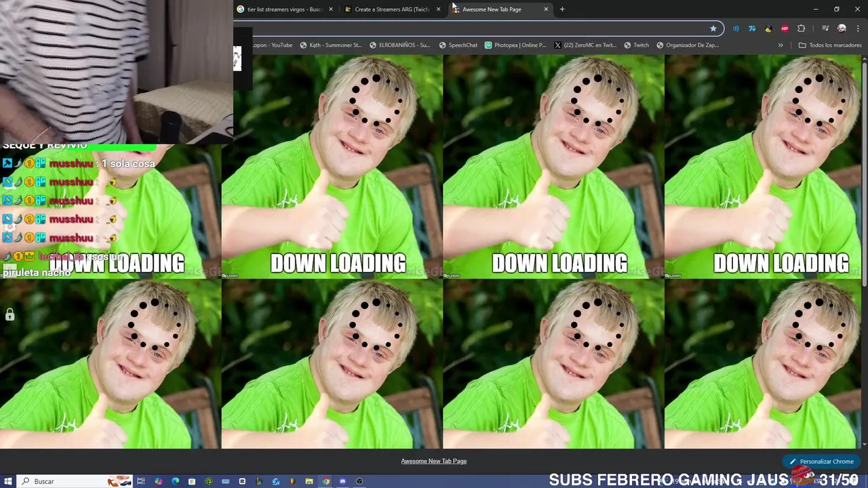This screenshot has height=488, width=868.
Task: Click the padlock icon on stream overlay
Action: (9, 314)
